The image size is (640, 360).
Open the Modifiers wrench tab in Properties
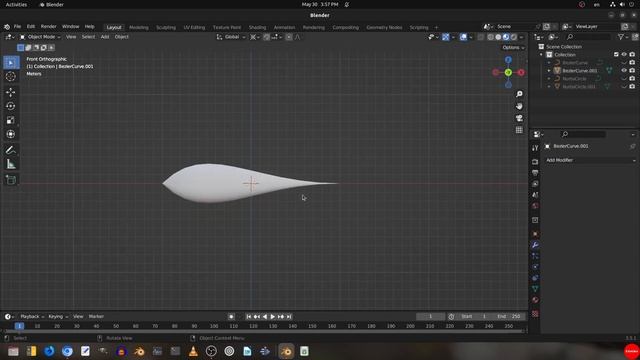click(x=535, y=245)
